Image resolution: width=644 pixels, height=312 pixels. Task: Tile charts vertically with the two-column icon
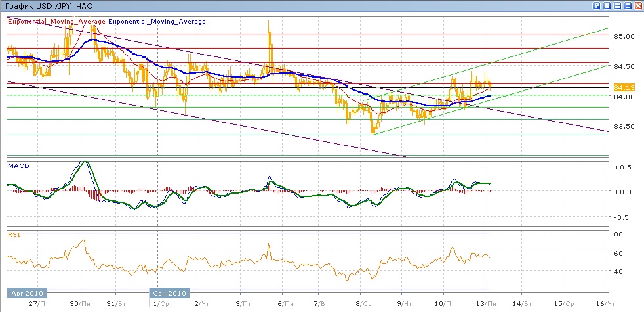[607, 5]
